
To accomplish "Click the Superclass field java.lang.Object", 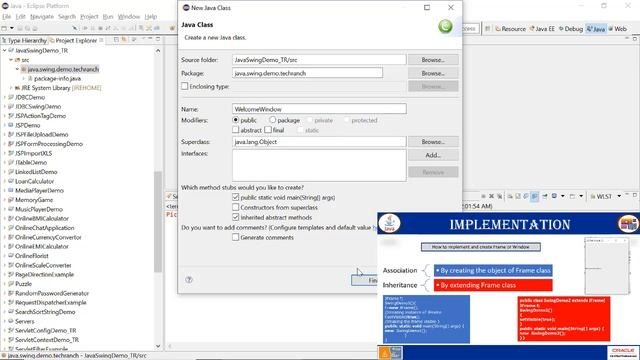I will click(319, 142).
